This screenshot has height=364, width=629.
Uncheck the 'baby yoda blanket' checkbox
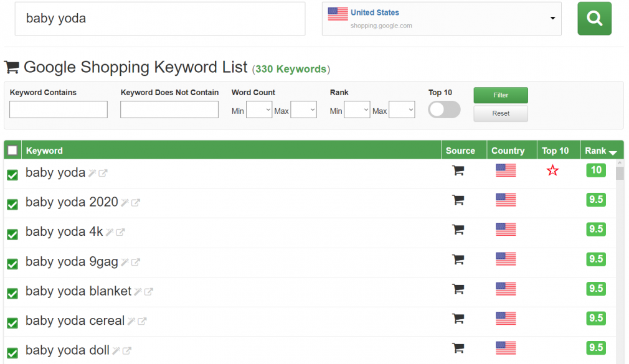tap(12, 294)
